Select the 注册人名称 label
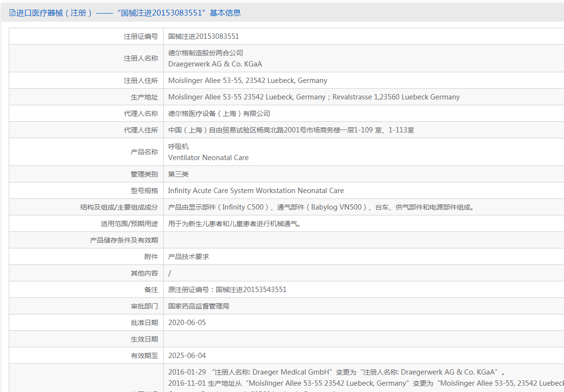The height and width of the screenshot is (392, 564). pos(141,58)
